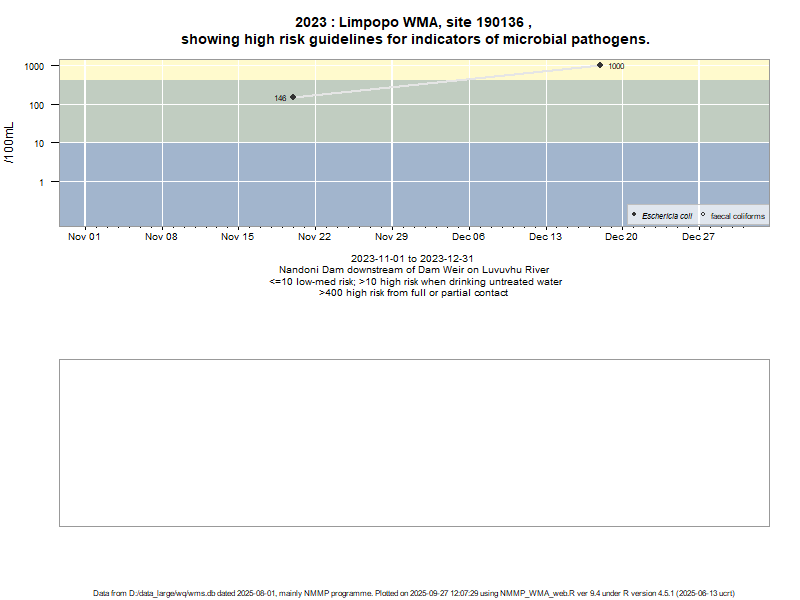Click the 'Dec 27' x-axis date label
This screenshot has width=800, height=600.
(698, 238)
